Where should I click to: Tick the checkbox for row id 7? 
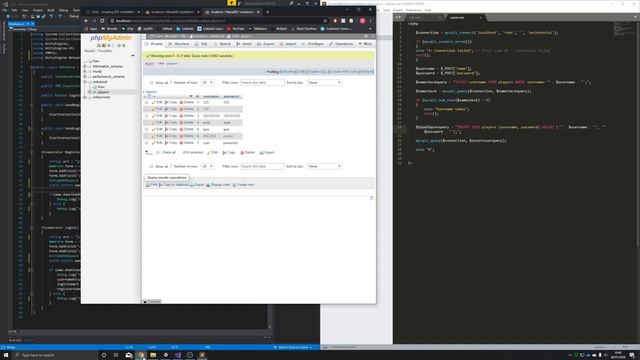click(x=147, y=143)
